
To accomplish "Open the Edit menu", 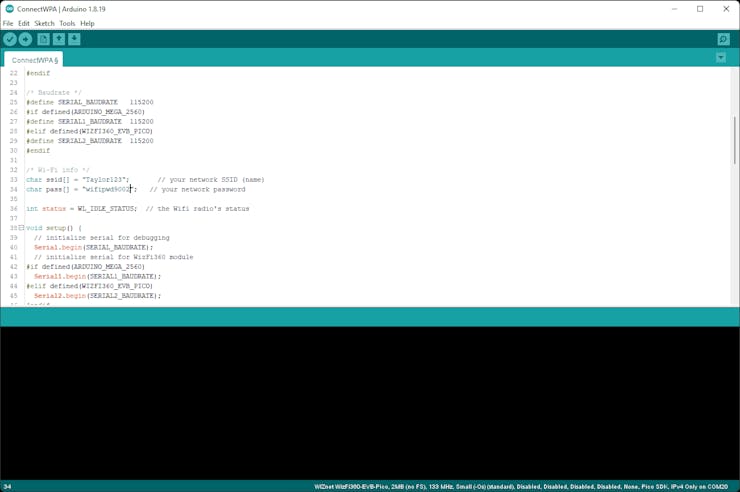I will click(24, 23).
